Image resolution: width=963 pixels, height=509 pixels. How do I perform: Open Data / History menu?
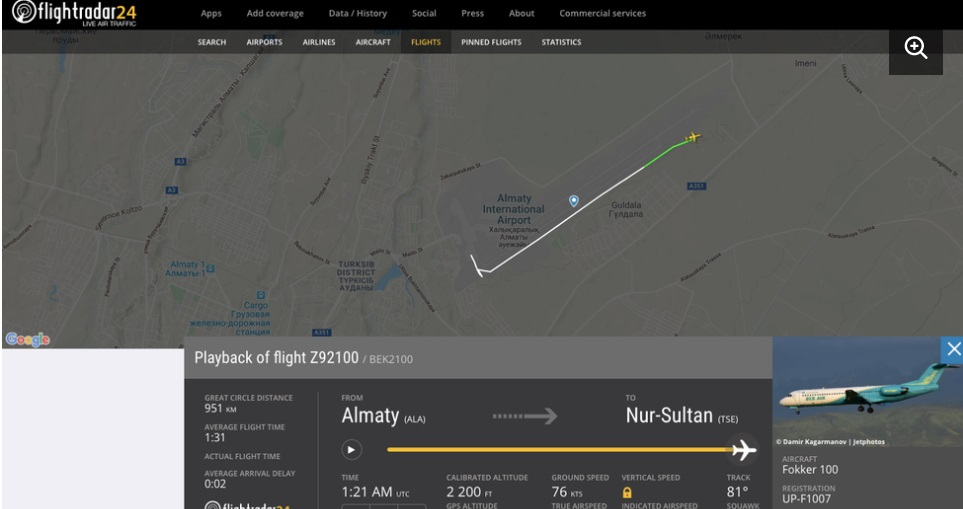tap(357, 14)
